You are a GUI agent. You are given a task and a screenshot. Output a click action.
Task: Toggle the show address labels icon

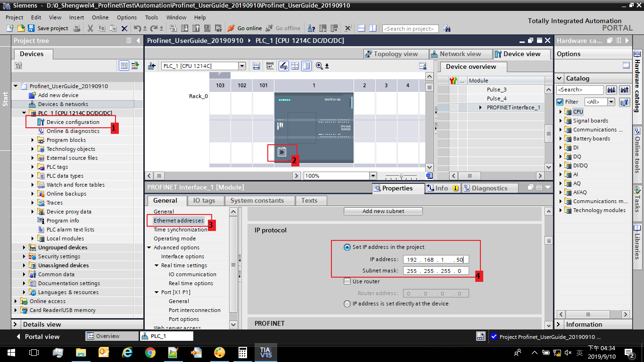[284, 66]
